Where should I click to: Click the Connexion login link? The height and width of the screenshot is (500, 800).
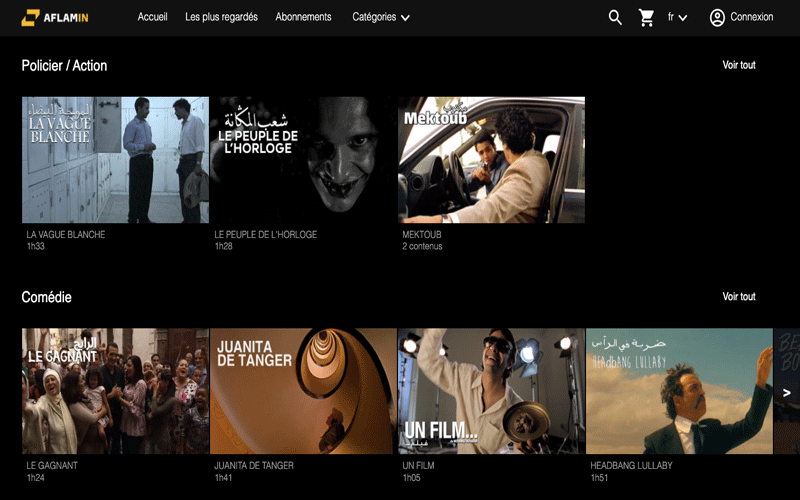tap(751, 17)
